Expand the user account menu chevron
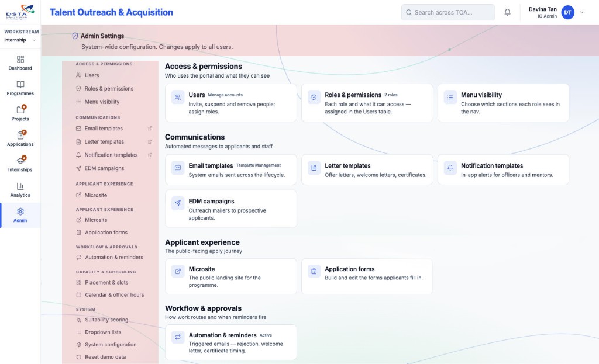This screenshot has width=599, height=364. pyautogui.click(x=582, y=12)
